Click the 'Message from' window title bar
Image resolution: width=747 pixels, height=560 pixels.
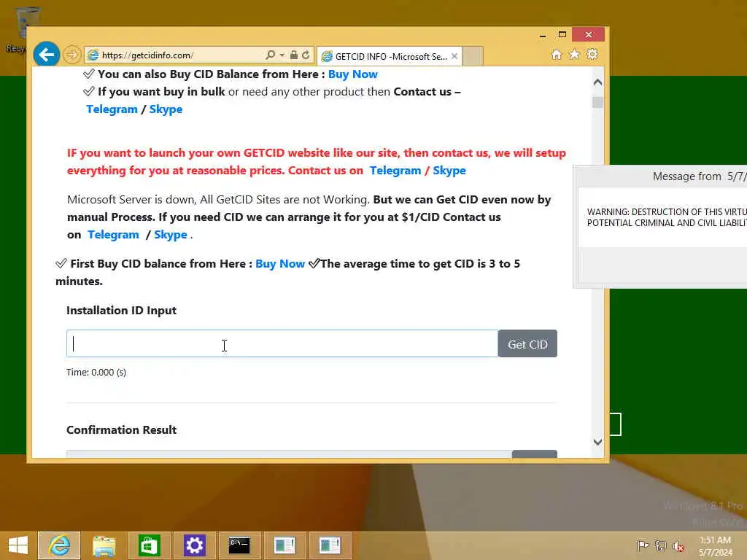661,176
